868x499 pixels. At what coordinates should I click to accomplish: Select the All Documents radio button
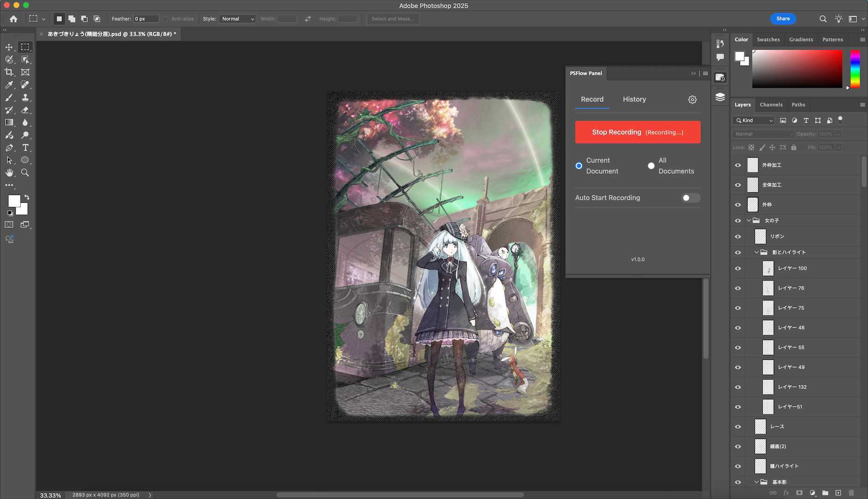(x=651, y=165)
